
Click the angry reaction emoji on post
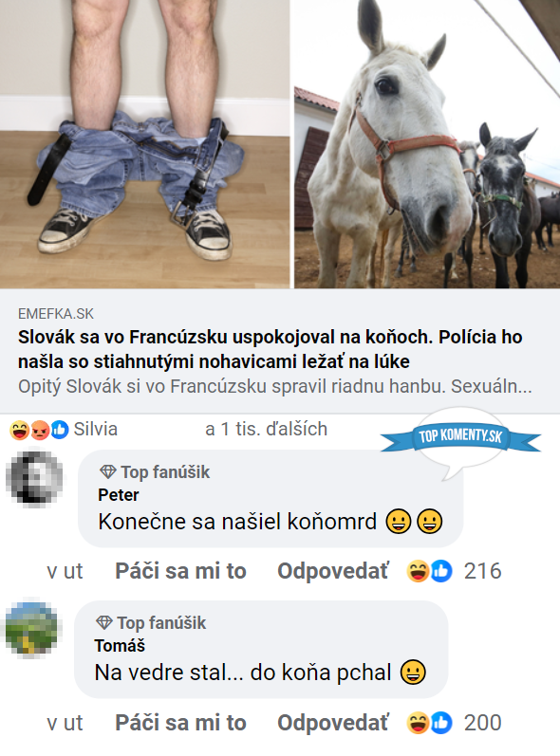[40, 430]
